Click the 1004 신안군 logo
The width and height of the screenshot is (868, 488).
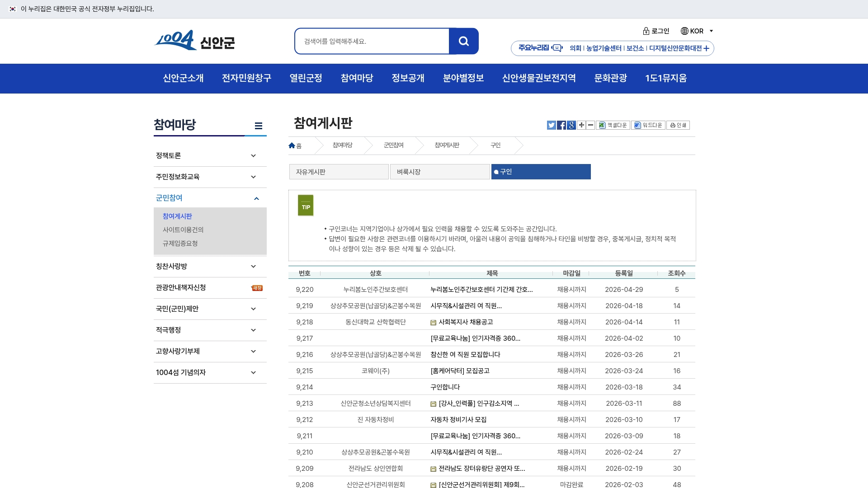[194, 41]
